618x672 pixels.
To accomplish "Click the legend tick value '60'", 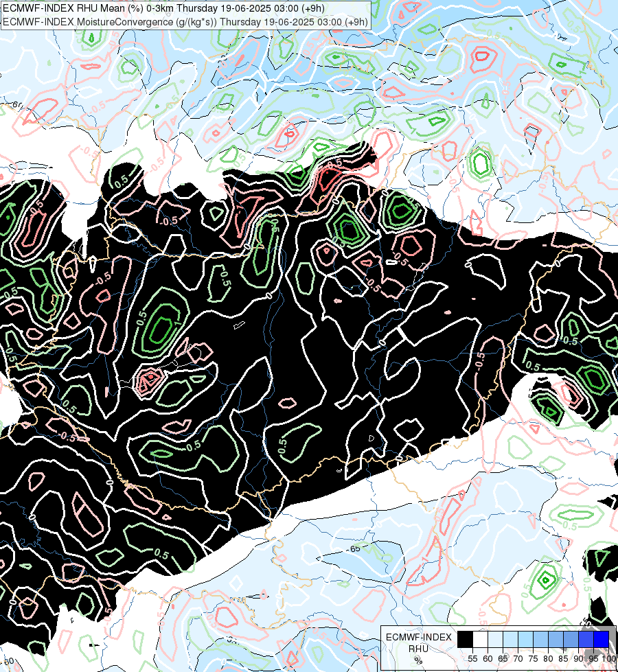I will coord(488,659).
